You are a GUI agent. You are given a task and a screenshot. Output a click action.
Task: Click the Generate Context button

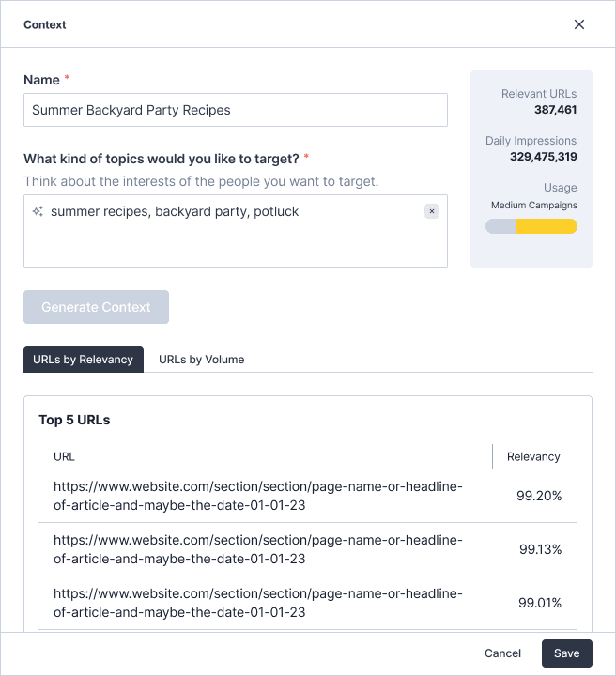pyautogui.click(x=96, y=307)
